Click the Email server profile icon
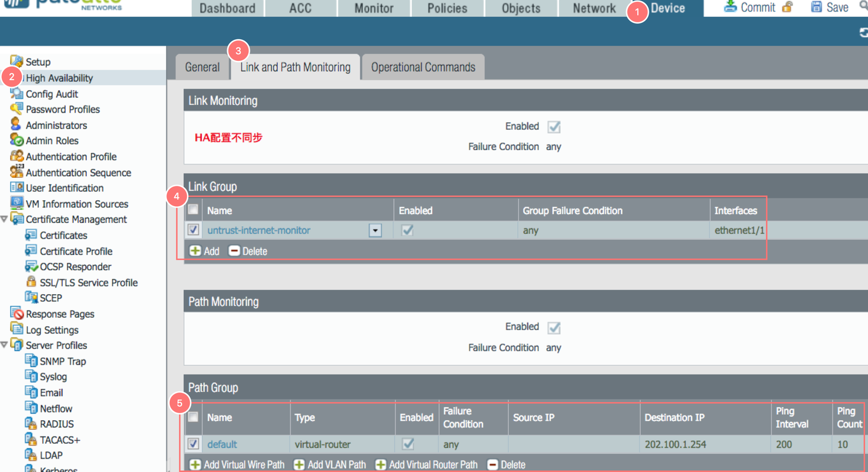Screen dimensions: 868x472 pyautogui.click(x=31, y=392)
